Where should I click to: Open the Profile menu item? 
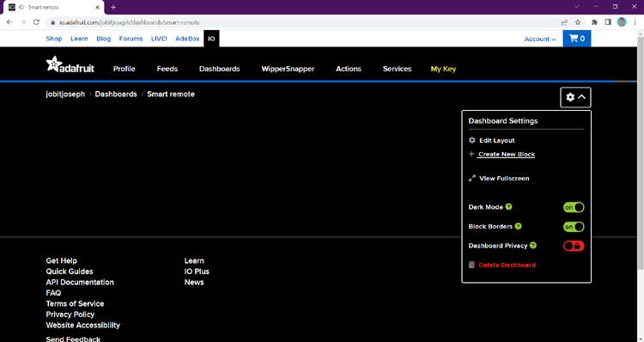coord(124,69)
